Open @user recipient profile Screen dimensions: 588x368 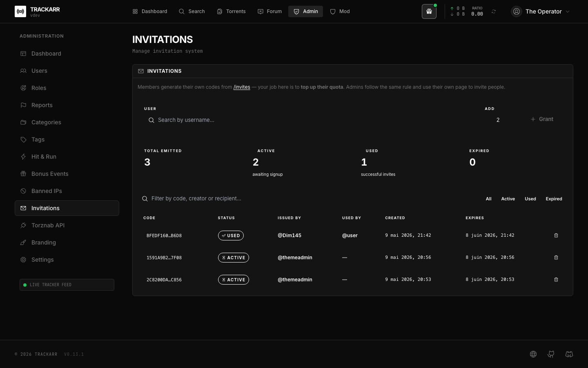coord(350,236)
